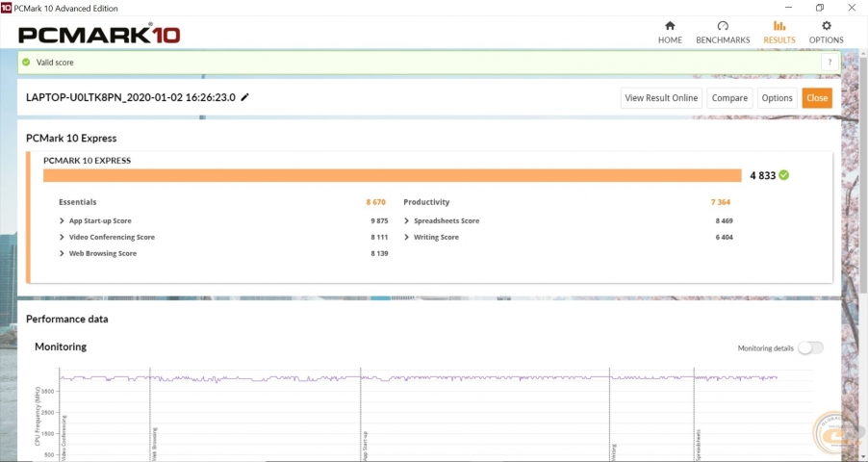Click the Web Browsing marker in monitoring chart
Screen dimensions: 868x462
(x=154, y=444)
